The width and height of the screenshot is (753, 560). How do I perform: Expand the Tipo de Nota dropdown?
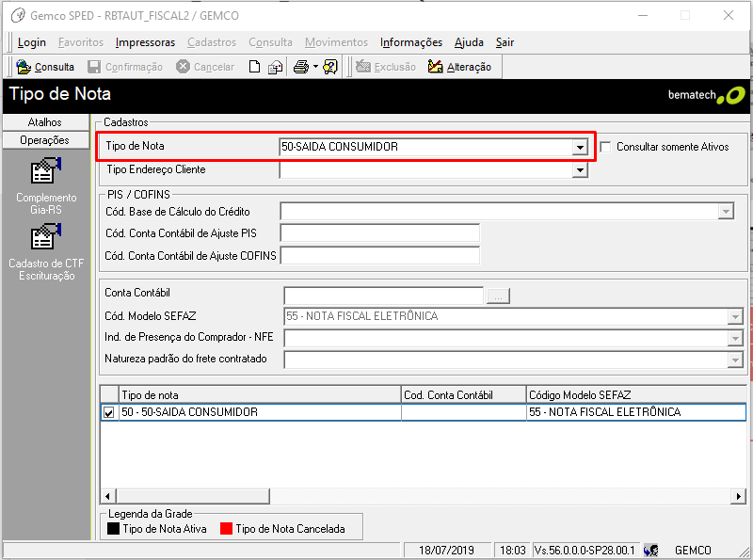pos(580,147)
